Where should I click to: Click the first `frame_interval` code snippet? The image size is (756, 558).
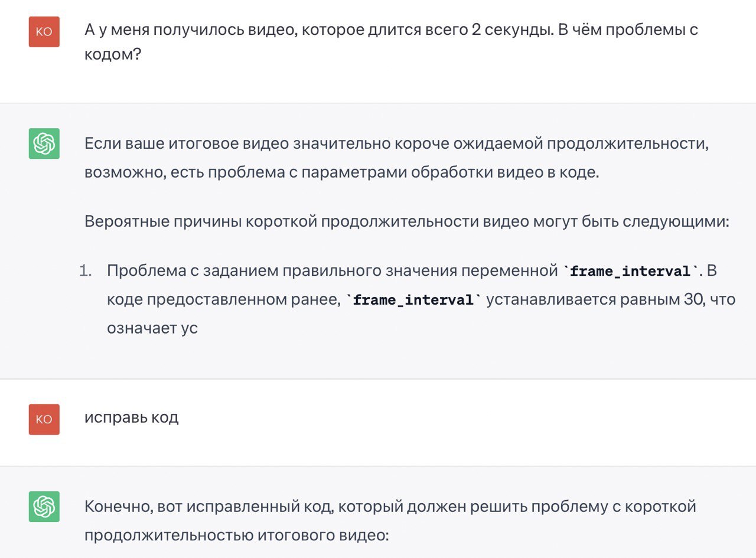[x=631, y=272]
